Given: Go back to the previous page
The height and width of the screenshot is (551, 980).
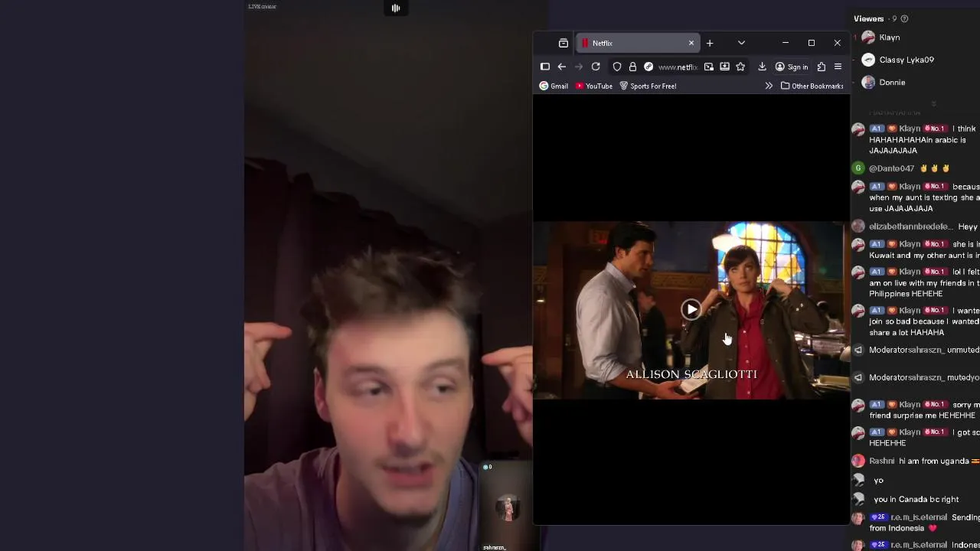Looking at the screenshot, I should (562, 67).
